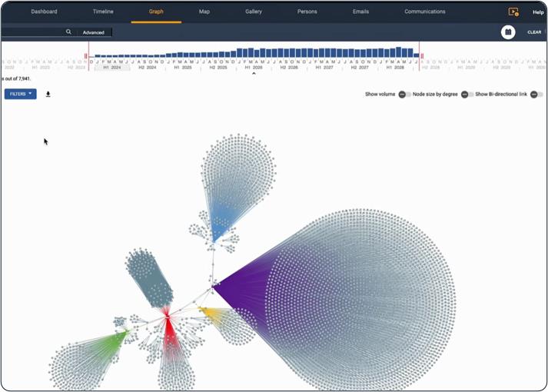Collapse the timeline histogram using the caret

254,75
